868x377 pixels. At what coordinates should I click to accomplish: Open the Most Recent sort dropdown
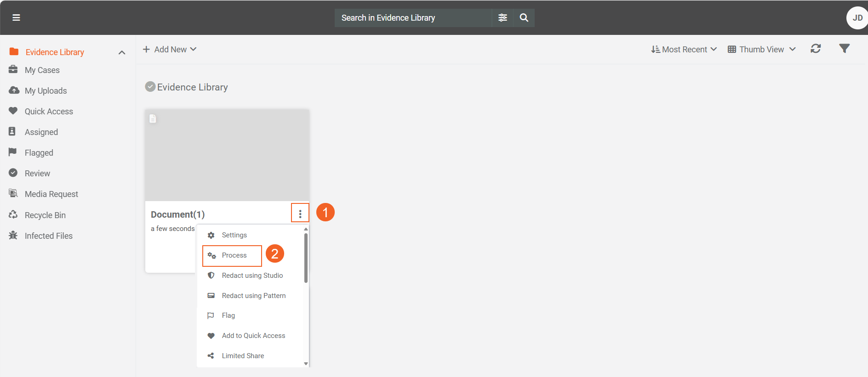(684, 49)
